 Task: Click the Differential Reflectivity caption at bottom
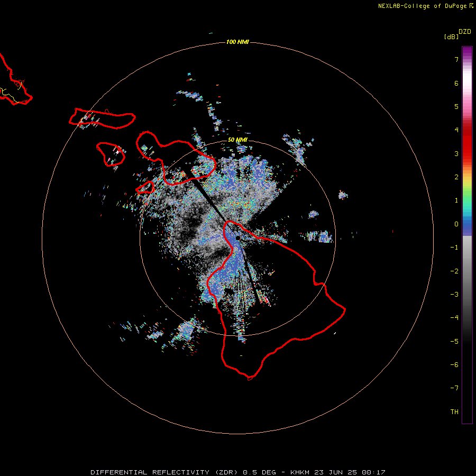click(x=238, y=472)
